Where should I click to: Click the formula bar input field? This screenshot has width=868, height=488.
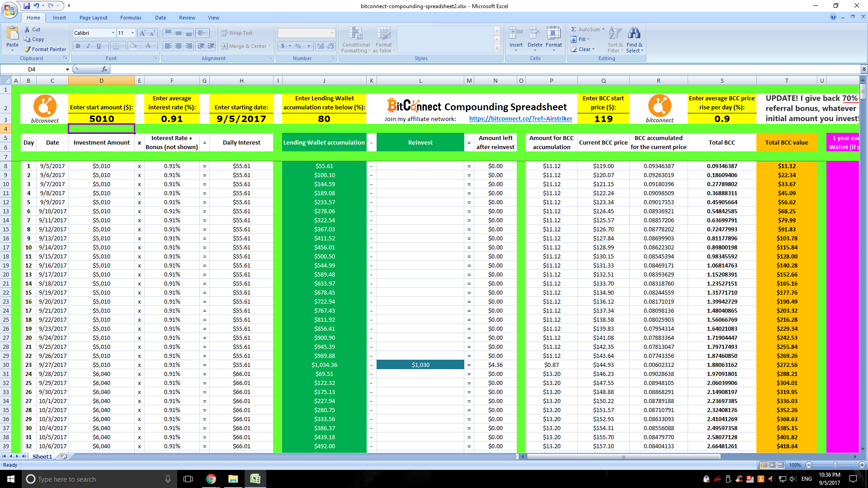pos(485,69)
